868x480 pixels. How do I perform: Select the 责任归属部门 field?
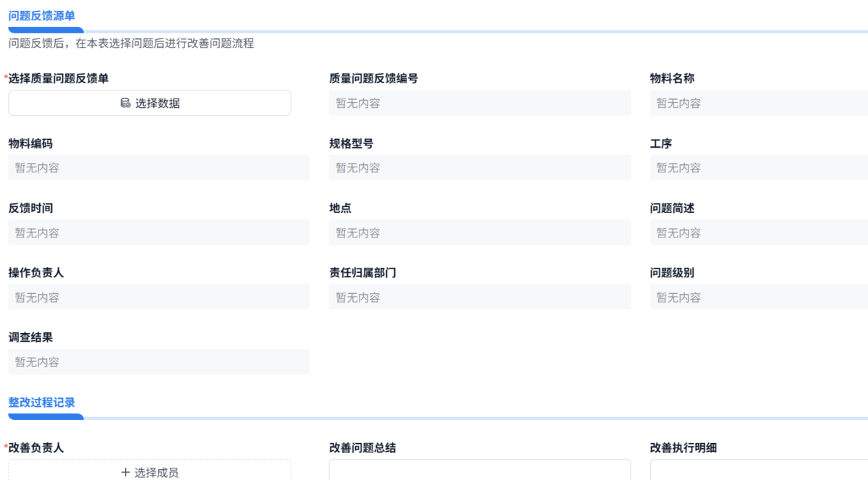pyautogui.click(x=480, y=297)
